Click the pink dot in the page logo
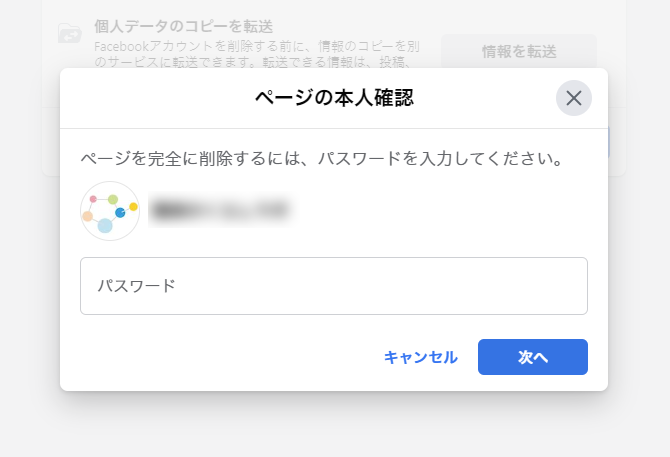Screen dimensions: 670x457 93,199
